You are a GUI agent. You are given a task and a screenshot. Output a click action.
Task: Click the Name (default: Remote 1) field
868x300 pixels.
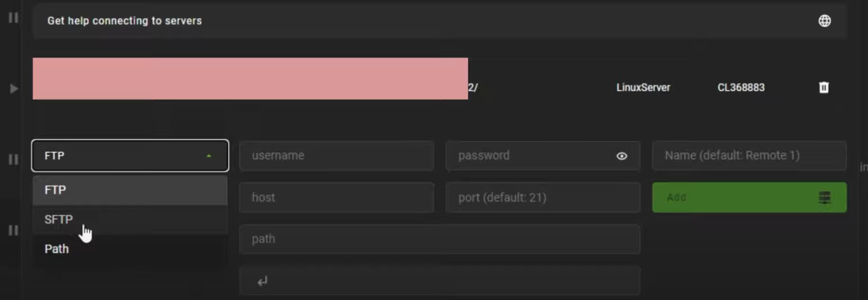pos(749,156)
